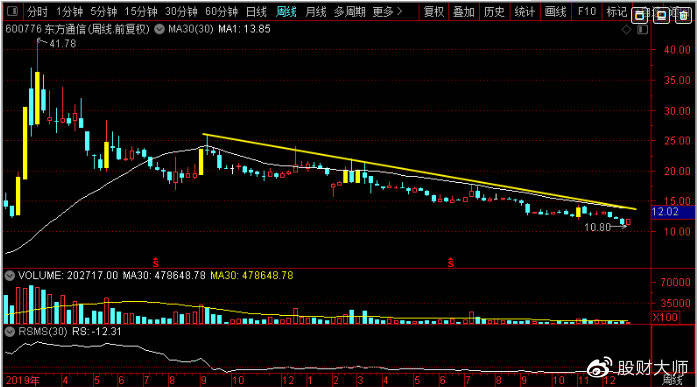
Task: Select the 60分钟 timeframe
Action: [x=221, y=12]
